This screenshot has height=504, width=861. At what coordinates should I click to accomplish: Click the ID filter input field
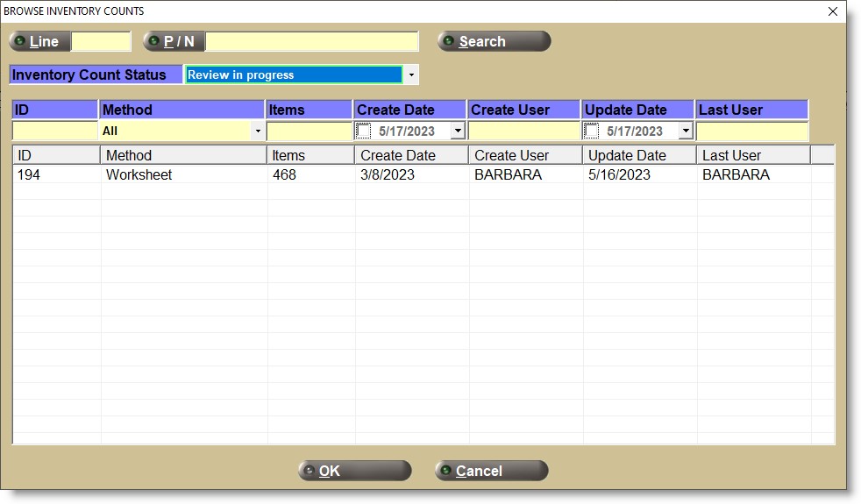pos(54,131)
